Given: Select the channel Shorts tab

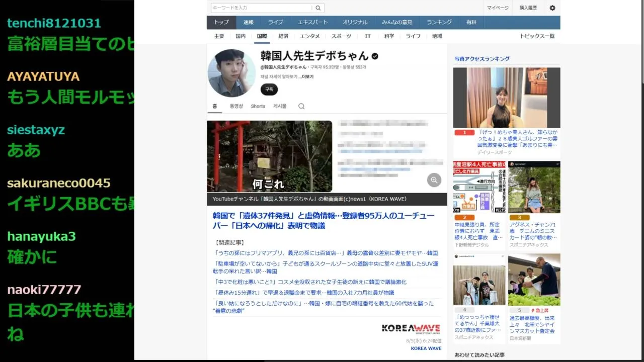Looking at the screenshot, I should coord(258,106).
